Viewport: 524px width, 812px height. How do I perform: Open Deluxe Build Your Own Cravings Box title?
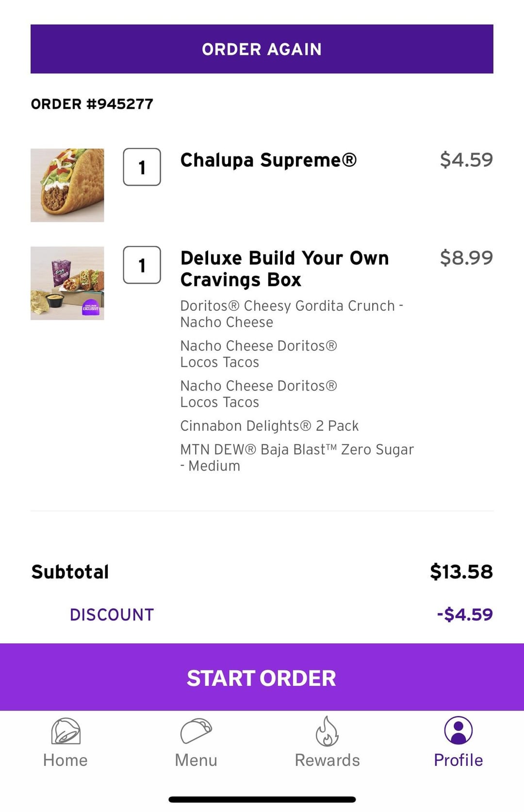[284, 269]
